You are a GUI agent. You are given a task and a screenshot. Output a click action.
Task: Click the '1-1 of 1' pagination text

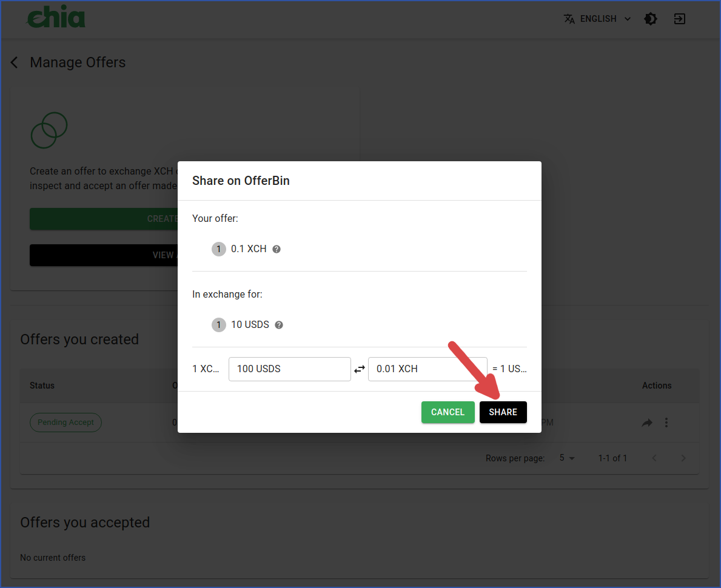612,458
